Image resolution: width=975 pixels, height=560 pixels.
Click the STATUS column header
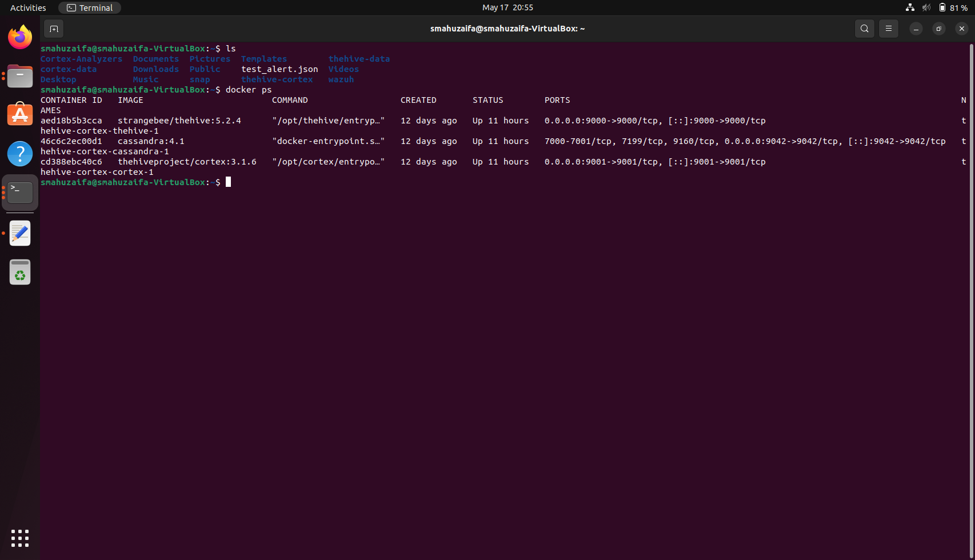488,100
